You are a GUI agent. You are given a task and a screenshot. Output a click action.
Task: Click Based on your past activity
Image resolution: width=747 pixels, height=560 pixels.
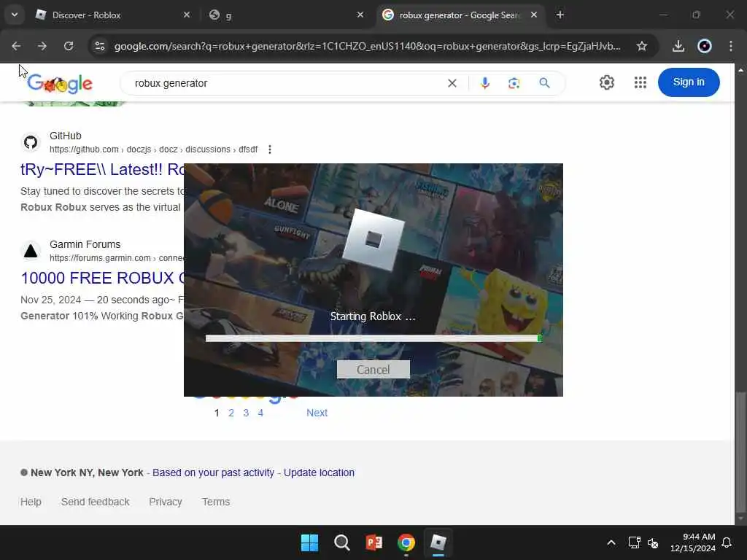pos(214,472)
